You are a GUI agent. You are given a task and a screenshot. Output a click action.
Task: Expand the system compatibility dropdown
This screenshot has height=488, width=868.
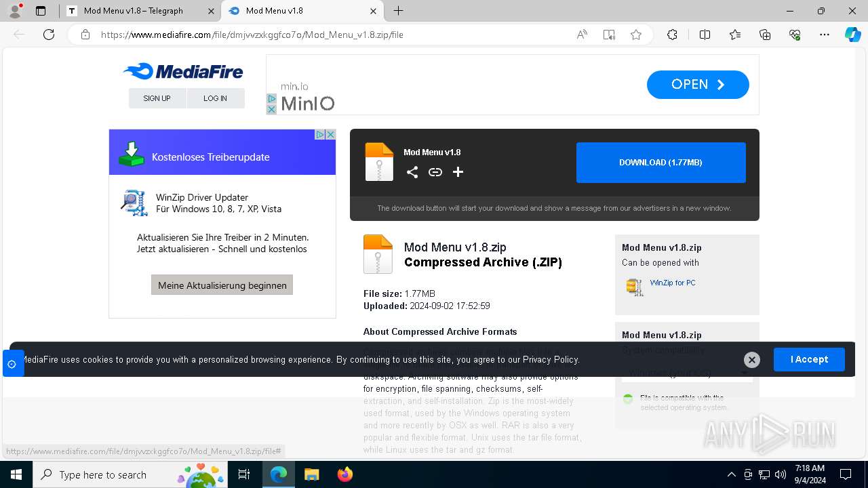687,373
